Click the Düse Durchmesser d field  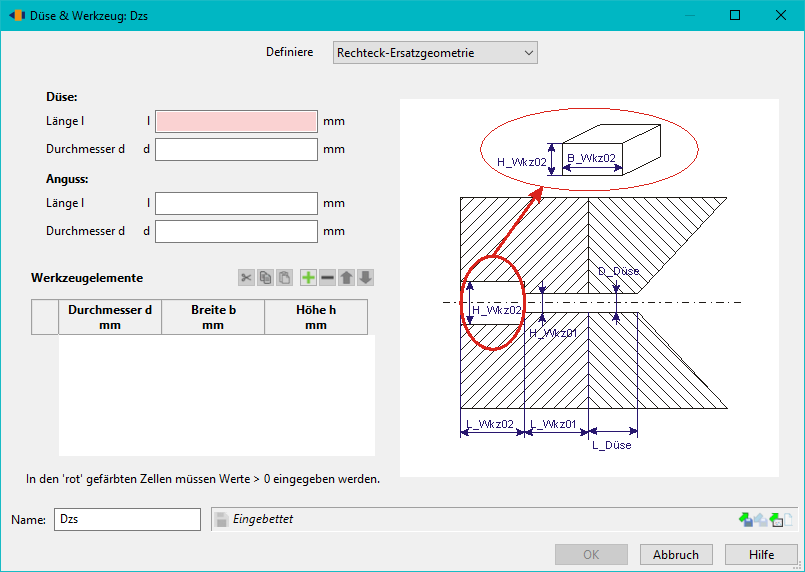tap(236, 149)
